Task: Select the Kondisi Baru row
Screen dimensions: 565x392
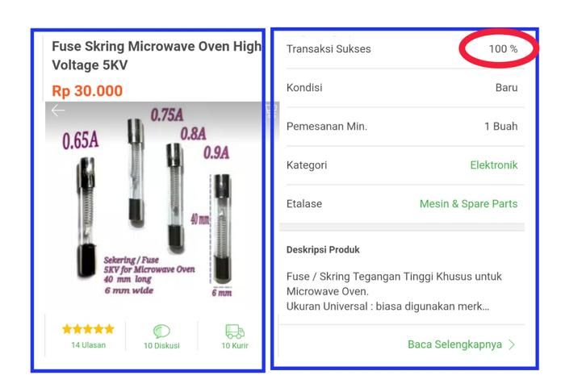Action: coord(402,87)
